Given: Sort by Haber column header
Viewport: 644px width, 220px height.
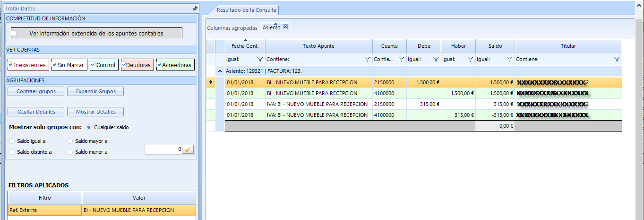Looking at the screenshot, I should [458, 46].
